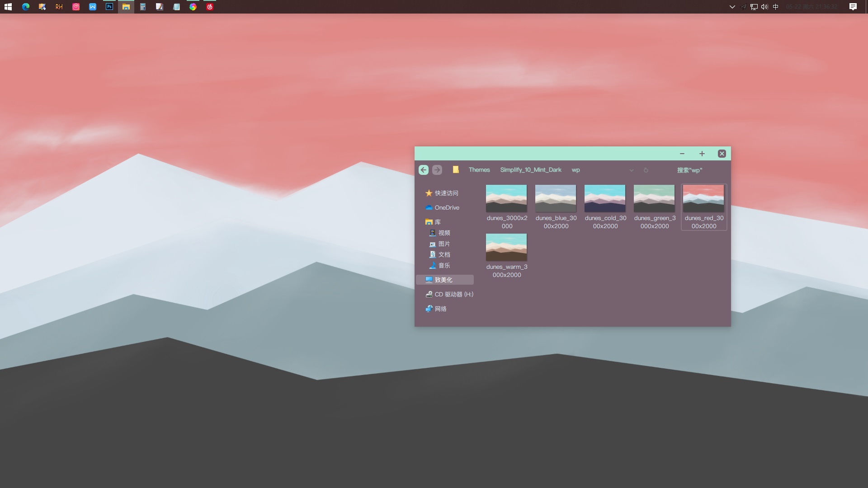
Task: Open the taskbar date and time
Action: click(x=811, y=7)
